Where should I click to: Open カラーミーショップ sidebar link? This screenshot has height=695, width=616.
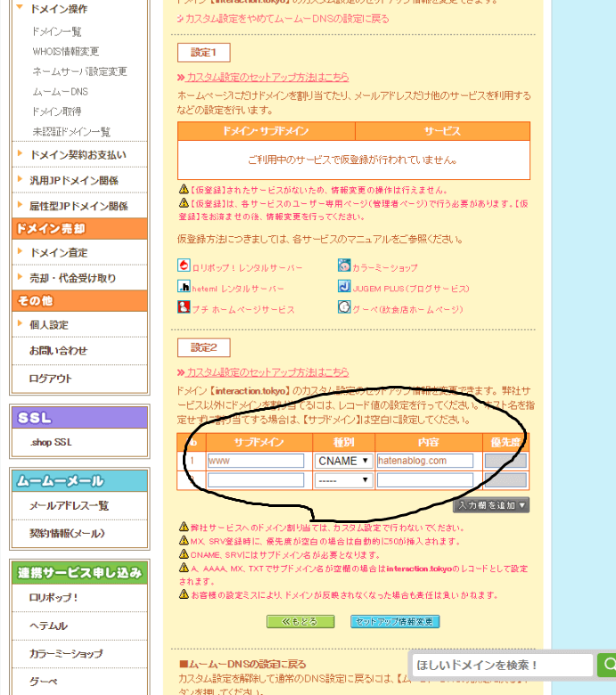pyautogui.click(x=66, y=654)
